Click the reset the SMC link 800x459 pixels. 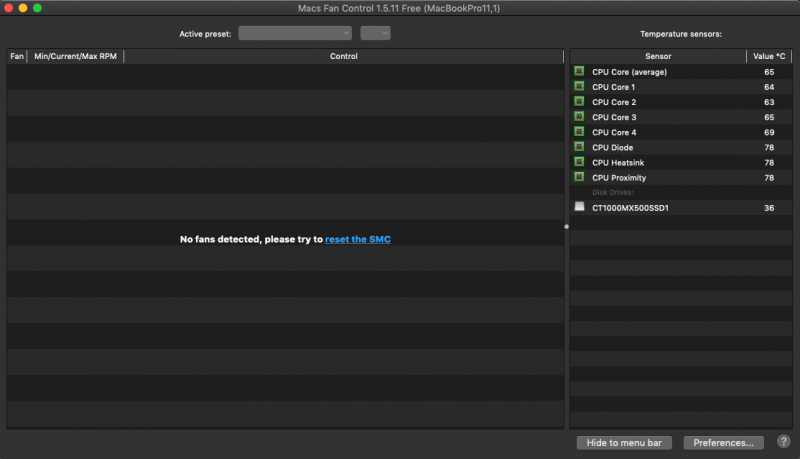pyautogui.click(x=358, y=239)
